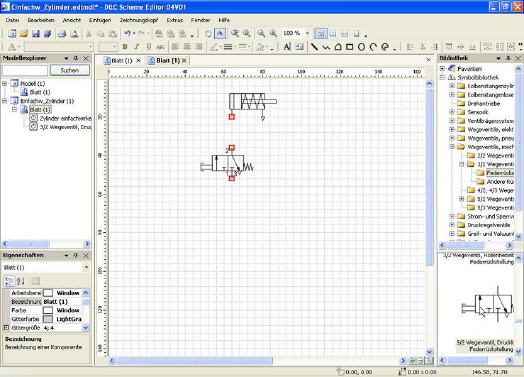
Task: Open the Datei menu
Action: pos(12,20)
